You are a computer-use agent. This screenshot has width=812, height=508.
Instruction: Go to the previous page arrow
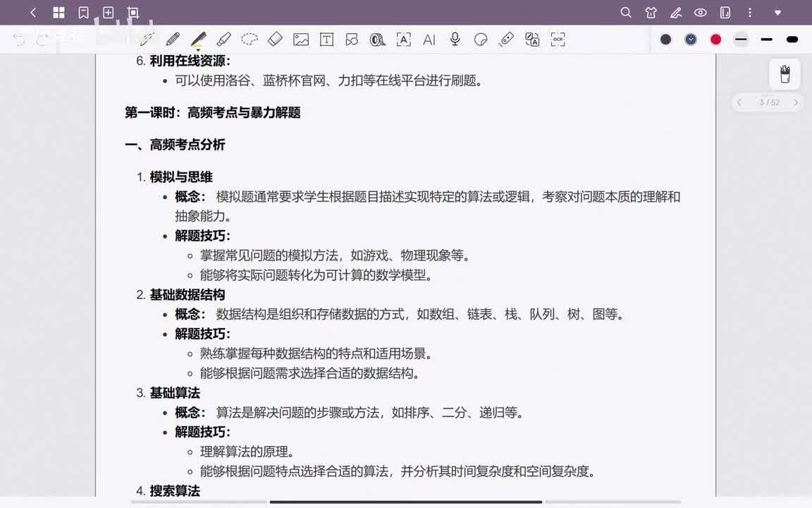pos(739,102)
